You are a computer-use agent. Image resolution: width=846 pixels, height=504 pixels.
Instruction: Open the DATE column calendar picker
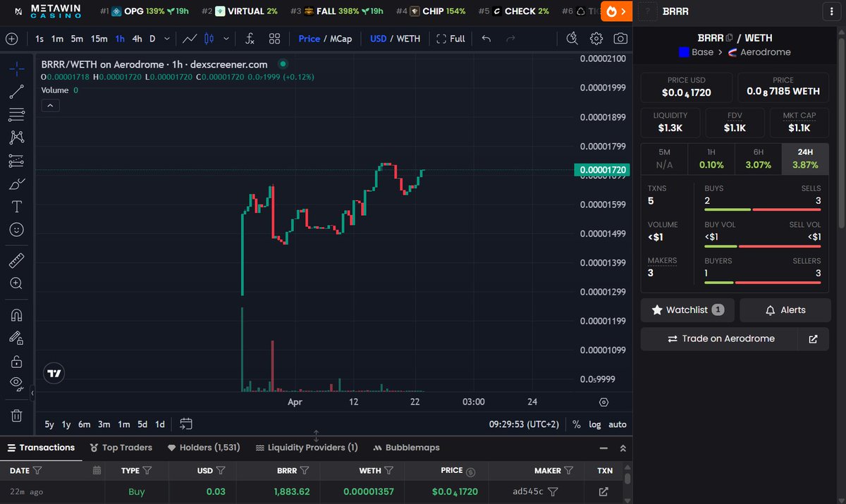(97, 470)
